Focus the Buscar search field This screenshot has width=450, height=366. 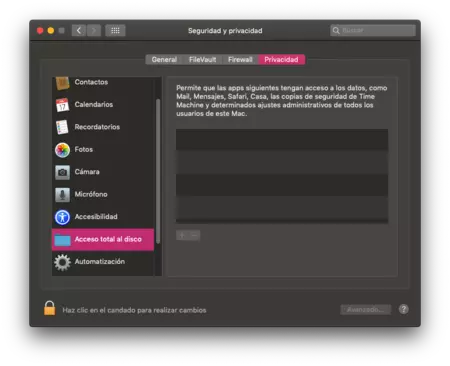(373, 30)
